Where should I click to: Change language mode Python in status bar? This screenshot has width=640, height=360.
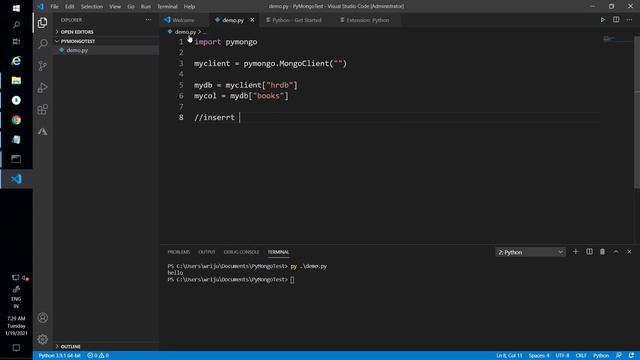click(601, 356)
